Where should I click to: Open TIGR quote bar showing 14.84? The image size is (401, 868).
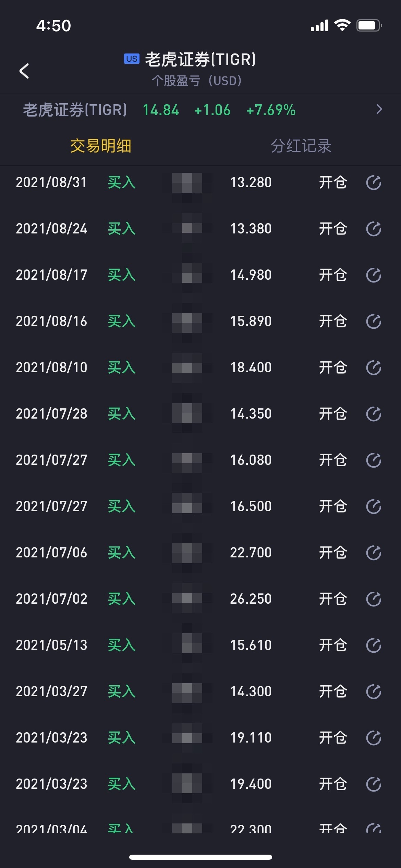coord(200,110)
